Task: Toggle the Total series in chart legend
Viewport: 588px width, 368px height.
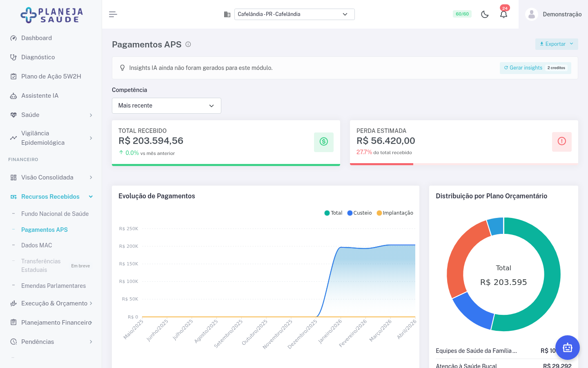Action: [x=333, y=213]
